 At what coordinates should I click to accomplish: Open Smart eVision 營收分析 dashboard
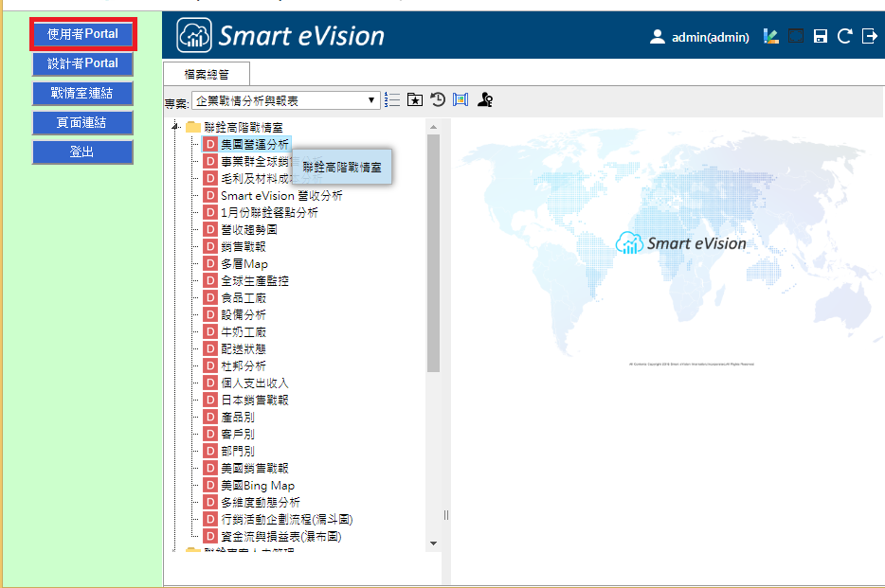coord(281,196)
